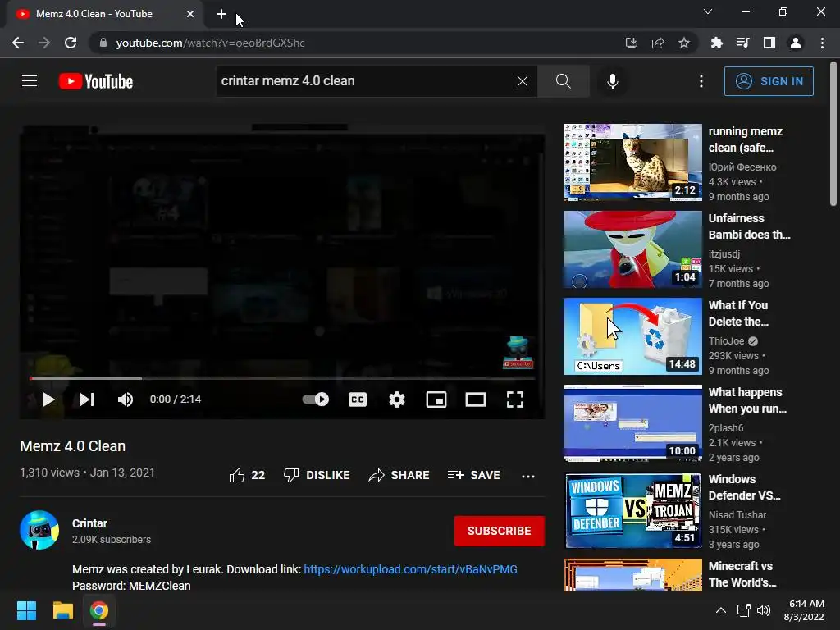Open 'Windows Defender VS' video title
Screen dimensions: 840x630
pyautogui.click(x=744, y=487)
